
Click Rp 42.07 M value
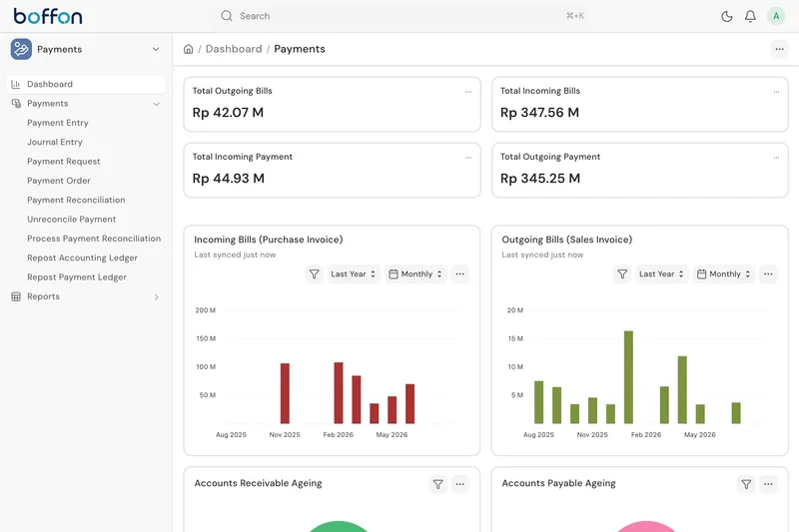tap(228, 113)
